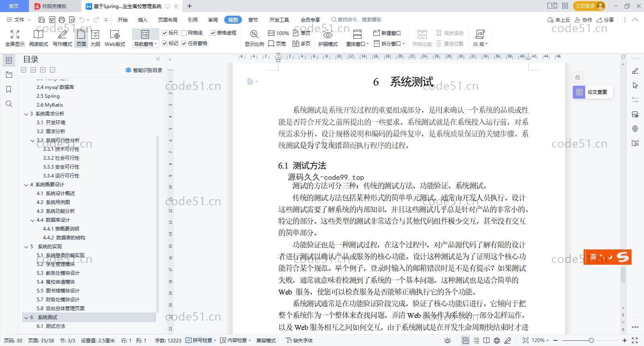Click the 未上云 cloud status button
The height and width of the screenshot is (346, 644).
(559, 20)
